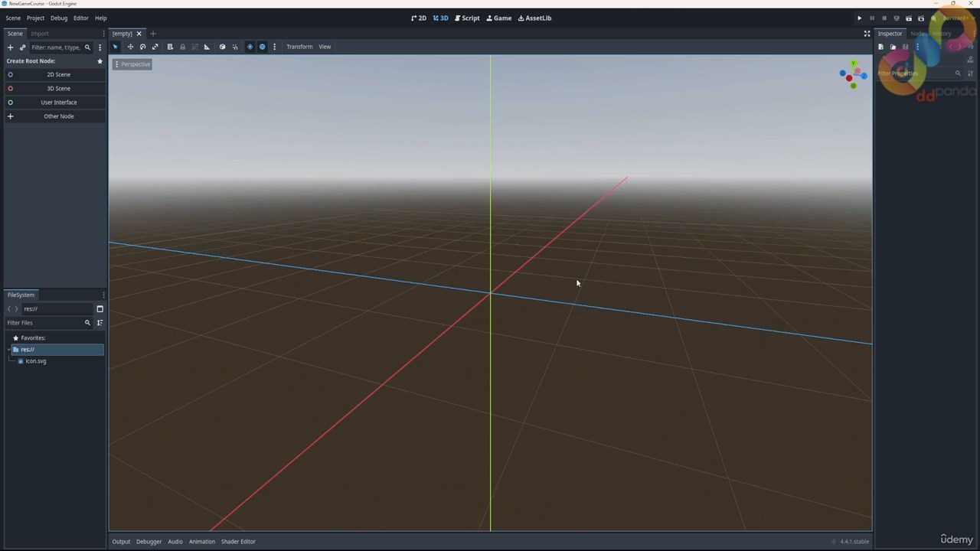Open the Help menu
Screen dimensions: 980x551
coord(100,18)
